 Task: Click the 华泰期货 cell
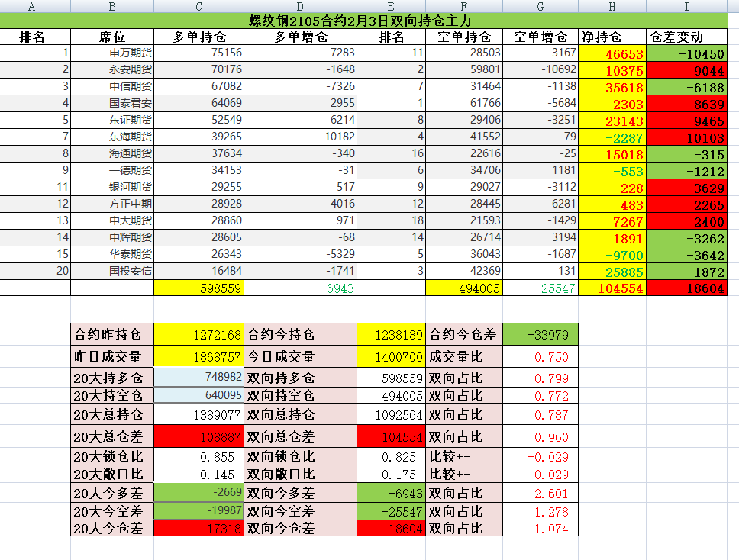point(112,254)
